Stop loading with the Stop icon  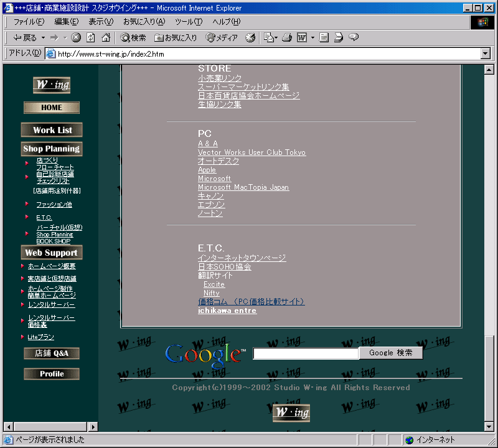click(x=76, y=37)
